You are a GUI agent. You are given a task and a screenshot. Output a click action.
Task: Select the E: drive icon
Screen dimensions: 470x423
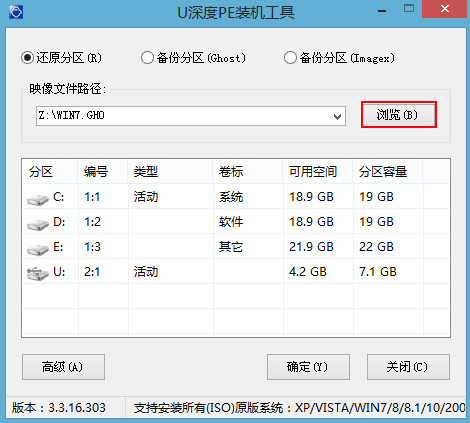(38, 249)
